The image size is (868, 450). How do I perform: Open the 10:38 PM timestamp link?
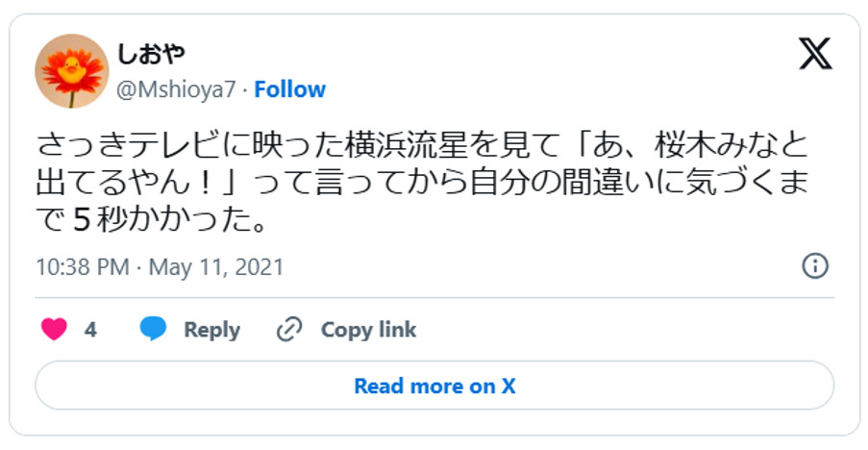click(82, 266)
